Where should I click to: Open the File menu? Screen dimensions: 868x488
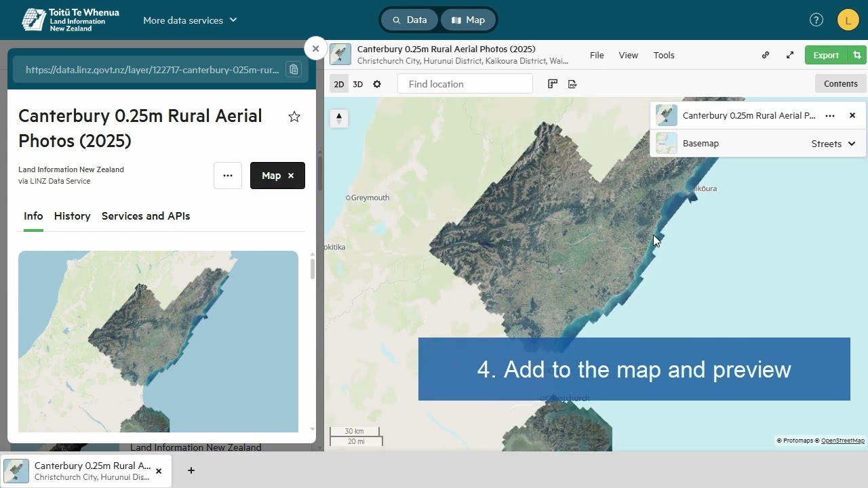click(597, 56)
